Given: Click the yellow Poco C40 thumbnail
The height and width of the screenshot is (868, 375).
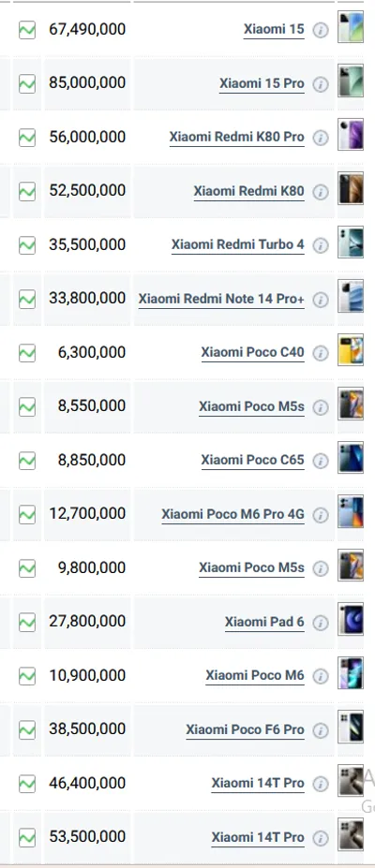Looking at the screenshot, I should 351,350.
